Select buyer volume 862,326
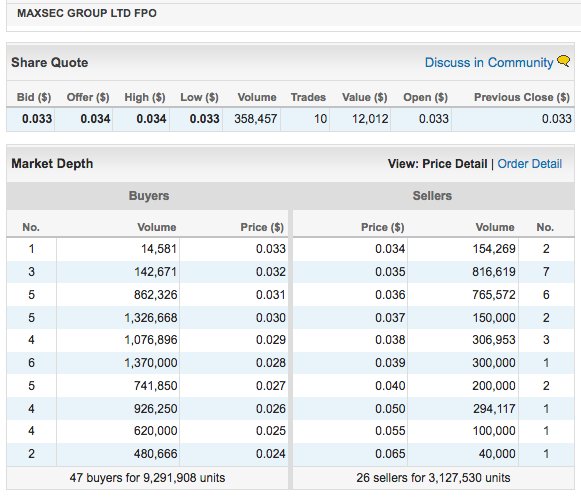581x503 pixels. coord(156,295)
